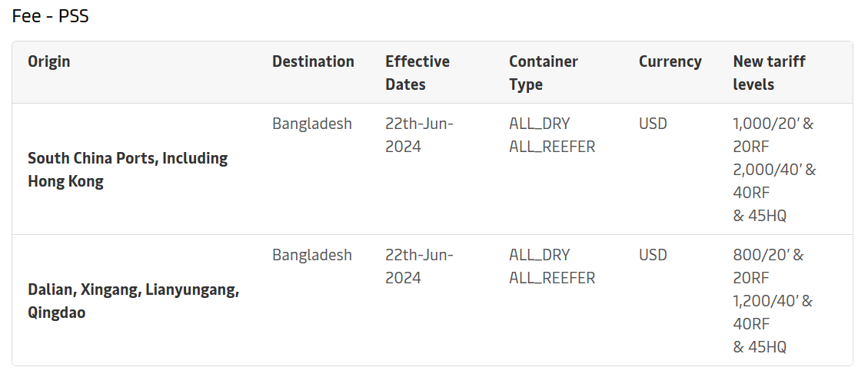Click the Origin column header
The height and width of the screenshot is (377, 868).
pos(49,61)
